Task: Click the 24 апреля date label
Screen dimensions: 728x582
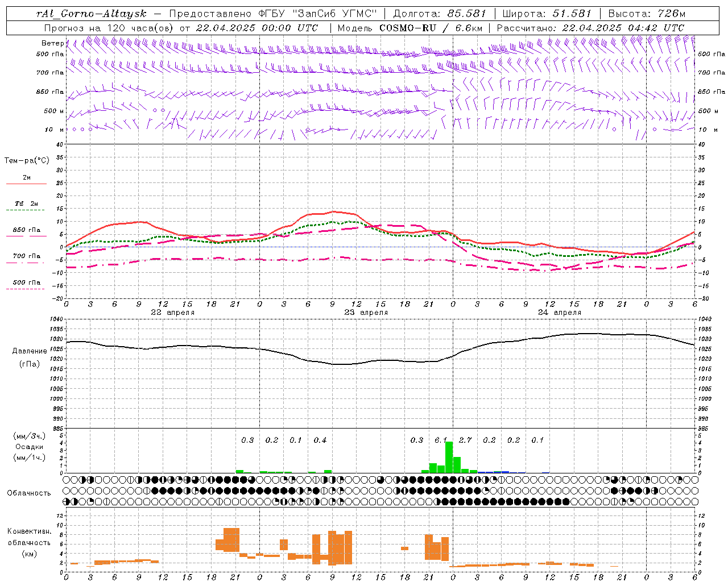Action: coord(559,313)
